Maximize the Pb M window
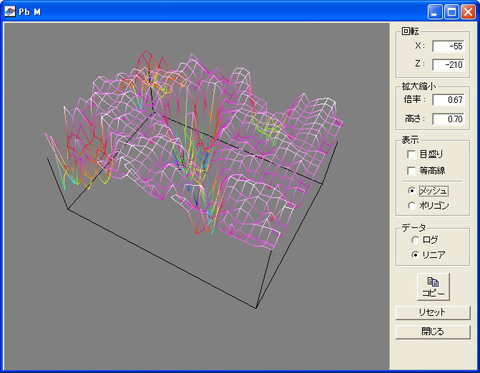Image resolution: width=480 pixels, height=373 pixels. (452, 12)
